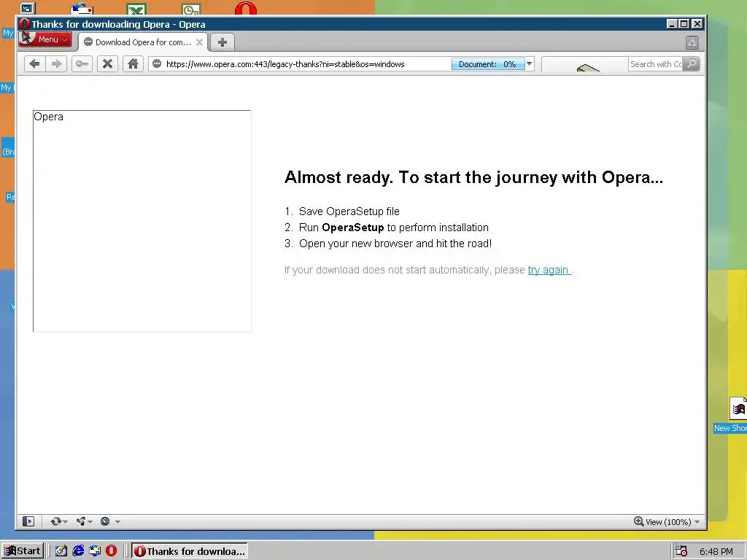This screenshot has height=560, width=747.
Task: Expand the address bar history dropdown arrow
Action: point(530,64)
